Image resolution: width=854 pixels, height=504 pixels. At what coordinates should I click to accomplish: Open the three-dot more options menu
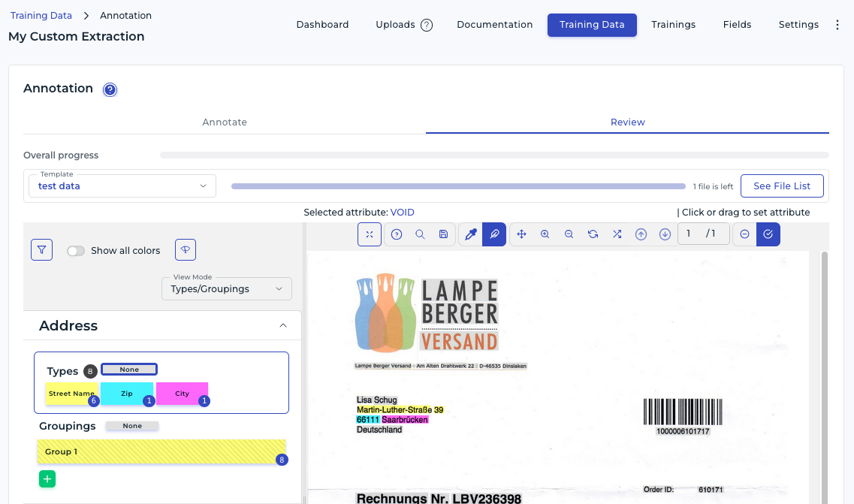pyautogui.click(x=837, y=25)
